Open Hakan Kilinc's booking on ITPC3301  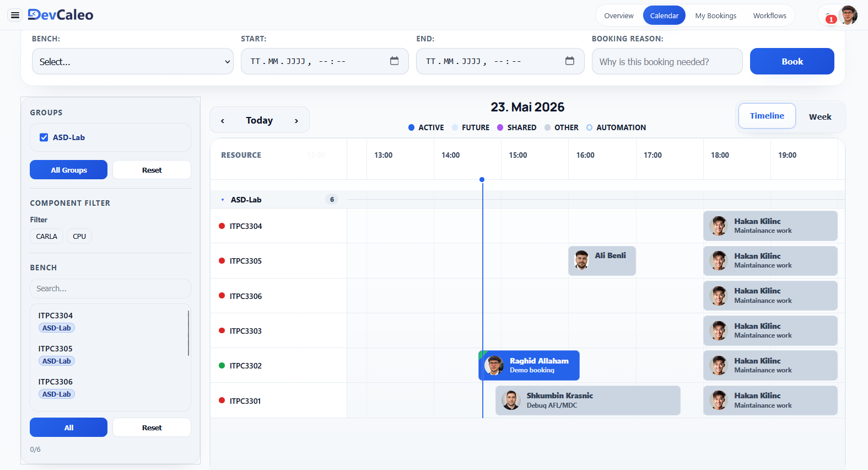770,400
